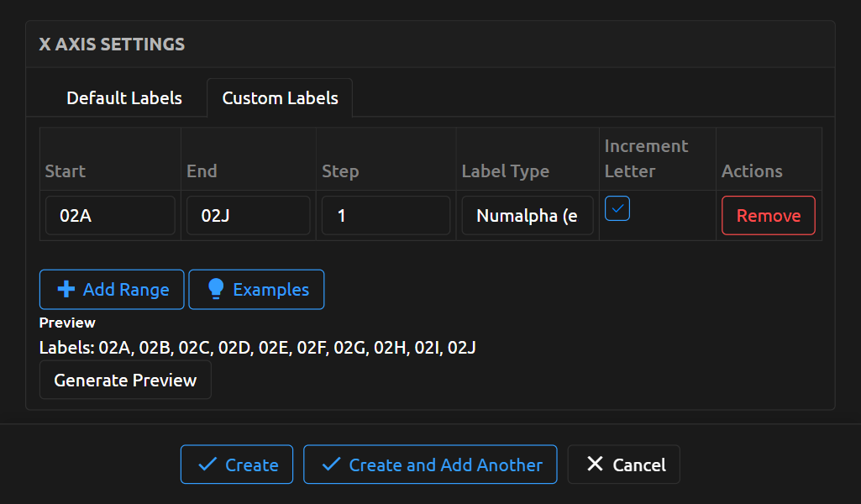
Task: Click the Add Range button label
Action: pyautogui.click(x=126, y=290)
